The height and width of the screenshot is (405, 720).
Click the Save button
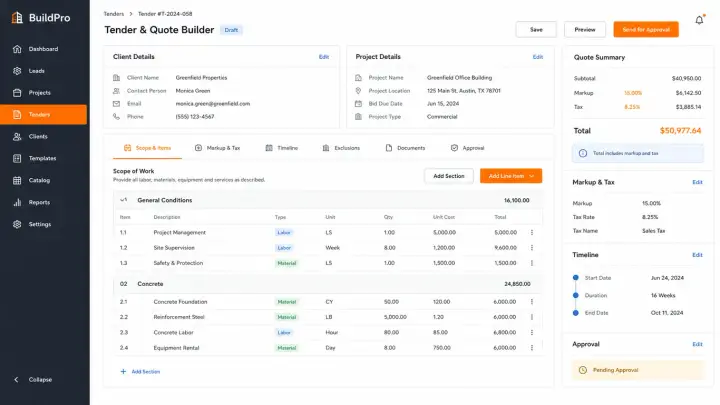pyautogui.click(x=536, y=29)
